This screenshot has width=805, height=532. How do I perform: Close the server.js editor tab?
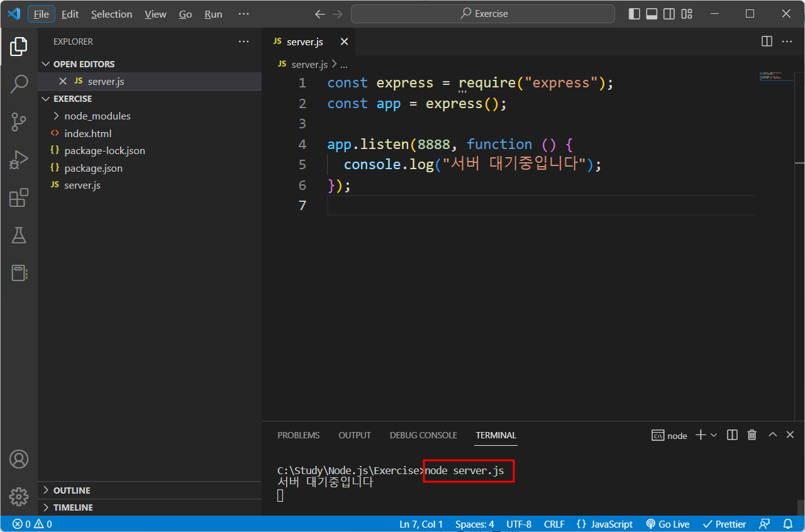(344, 42)
